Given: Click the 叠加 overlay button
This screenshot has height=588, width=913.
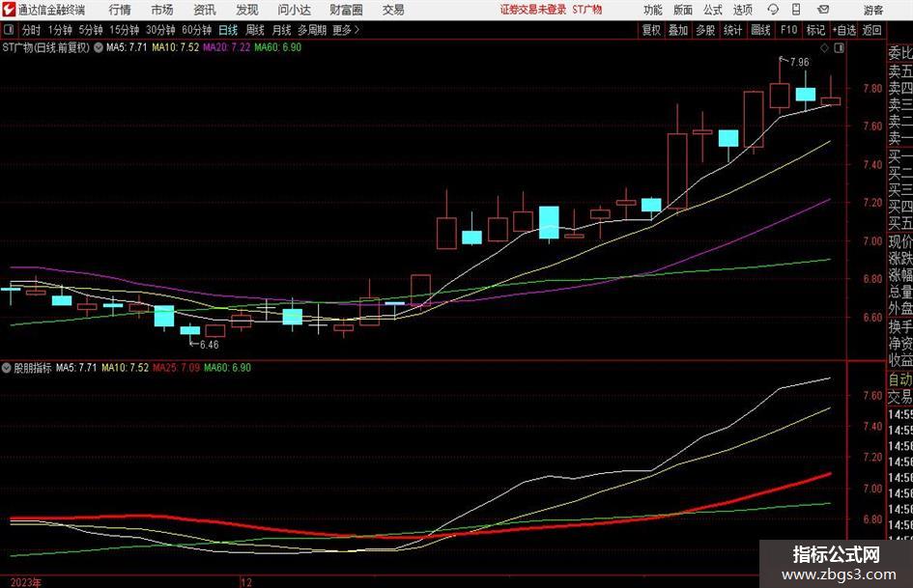Looking at the screenshot, I should tap(678, 30).
